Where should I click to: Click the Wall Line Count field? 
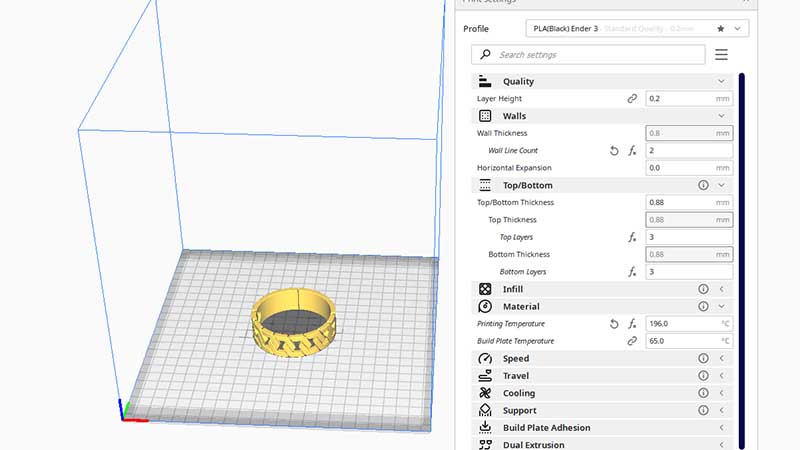(x=689, y=151)
